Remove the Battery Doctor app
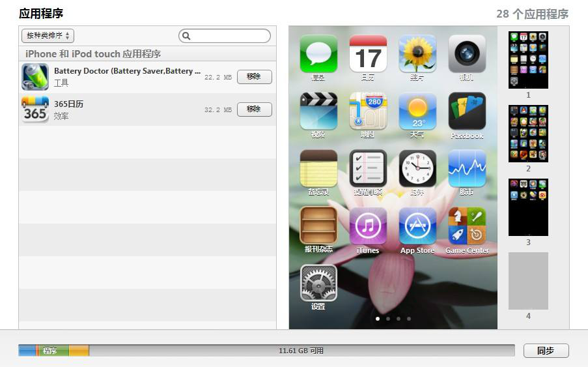 pos(254,76)
